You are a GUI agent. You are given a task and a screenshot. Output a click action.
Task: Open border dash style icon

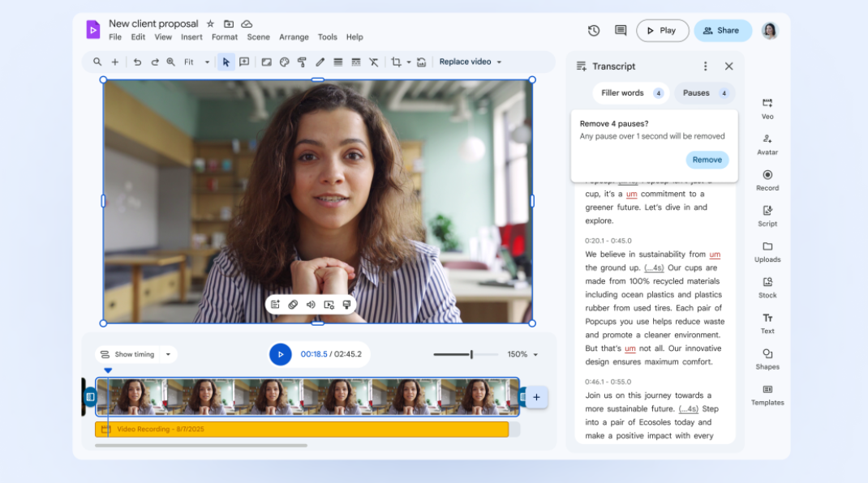pyautogui.click(x=356, y=62)
